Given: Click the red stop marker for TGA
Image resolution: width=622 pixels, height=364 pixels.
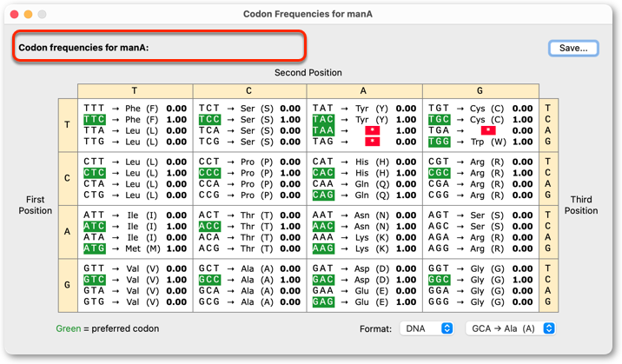Looking at the screenshot, I should point(488,130).
